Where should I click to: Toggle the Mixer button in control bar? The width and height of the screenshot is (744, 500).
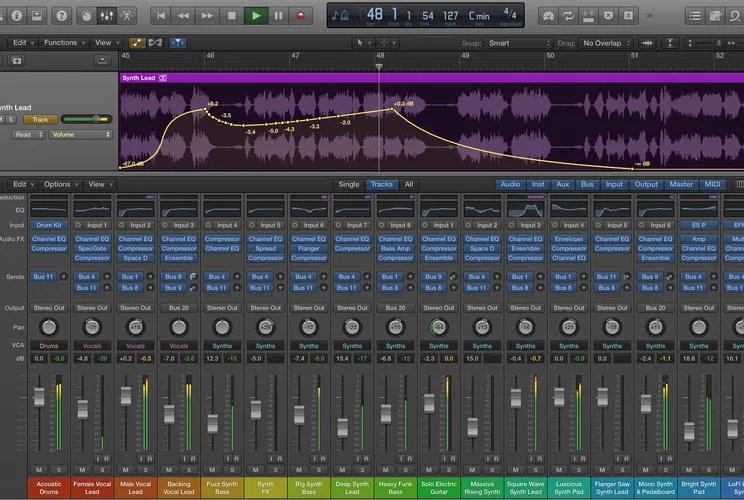106,16
